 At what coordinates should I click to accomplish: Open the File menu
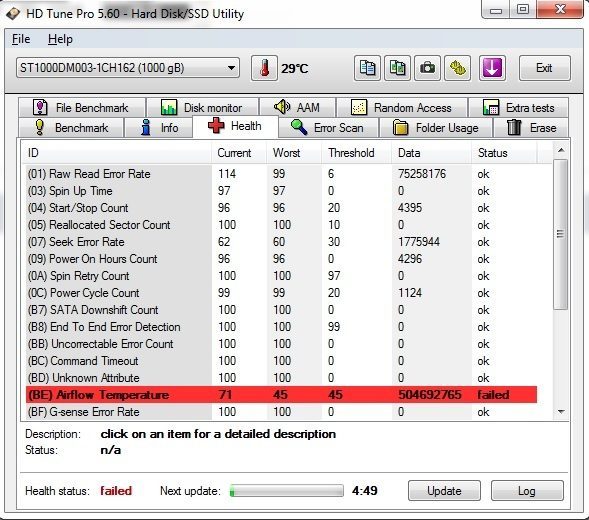[x=21, y=39]
